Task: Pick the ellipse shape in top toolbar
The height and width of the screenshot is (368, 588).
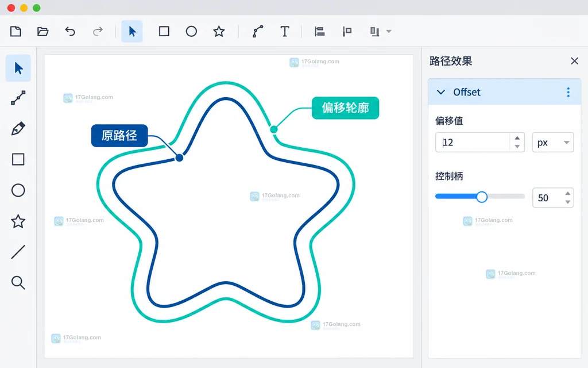Action: point(191,32)
